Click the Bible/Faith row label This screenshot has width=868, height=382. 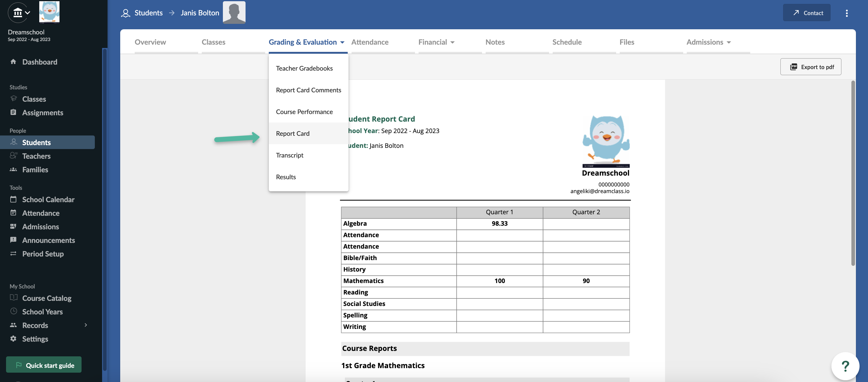[x=360, y=258]
